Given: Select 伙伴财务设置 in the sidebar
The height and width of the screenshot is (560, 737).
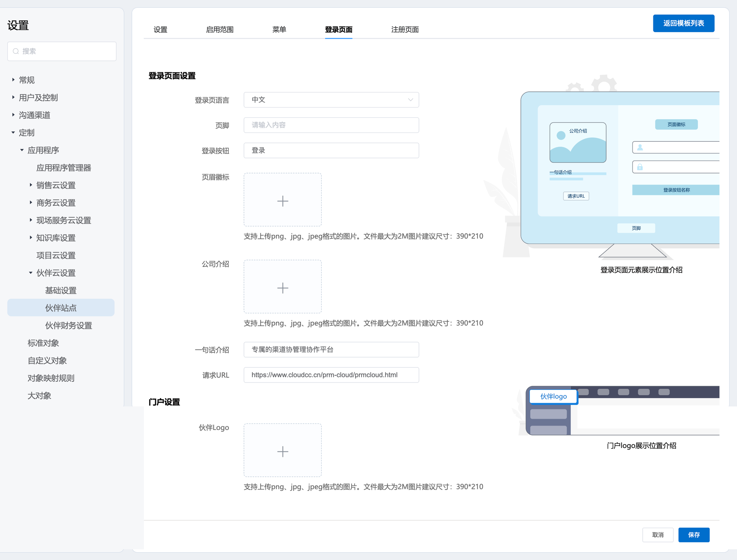Looking at the screenshot, I should [69, 325].
